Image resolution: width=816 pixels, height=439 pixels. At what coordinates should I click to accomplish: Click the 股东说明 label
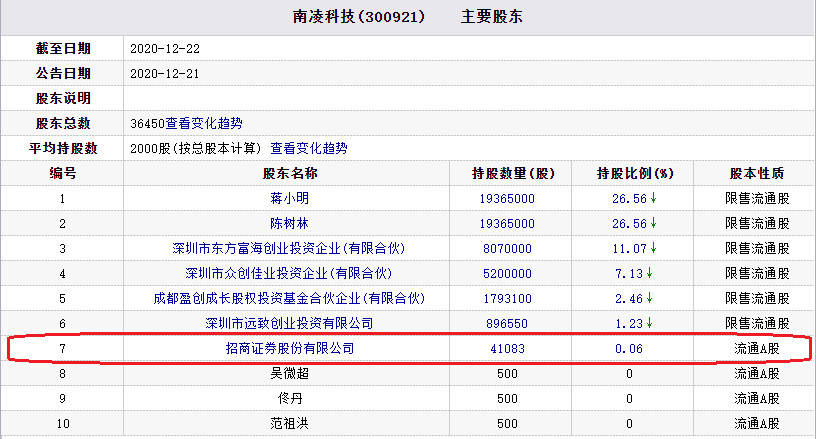63,98
